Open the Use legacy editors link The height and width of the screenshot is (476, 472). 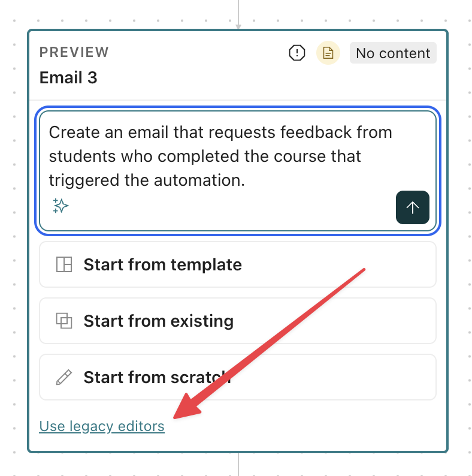coord(102,426)
